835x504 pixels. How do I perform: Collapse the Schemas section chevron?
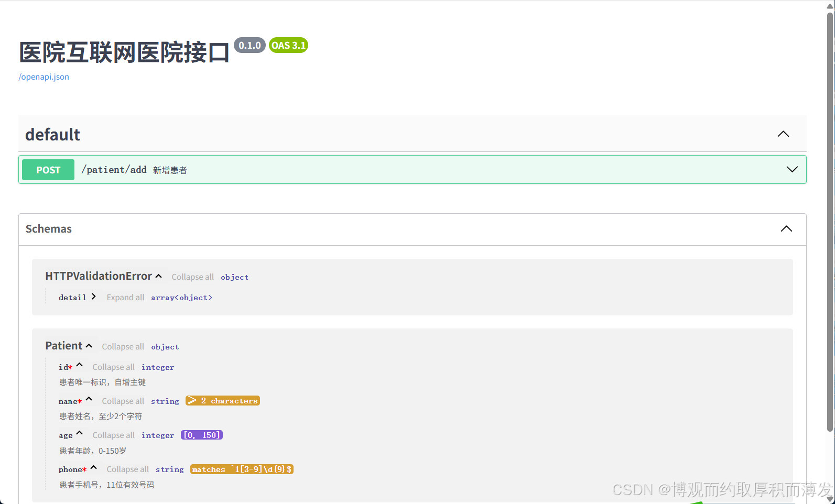(x=786, y=229)
